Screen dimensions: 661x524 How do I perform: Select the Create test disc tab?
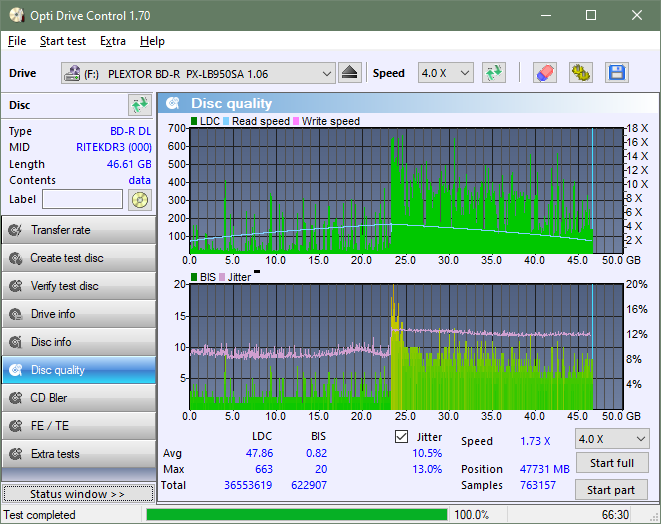point(79,258)
